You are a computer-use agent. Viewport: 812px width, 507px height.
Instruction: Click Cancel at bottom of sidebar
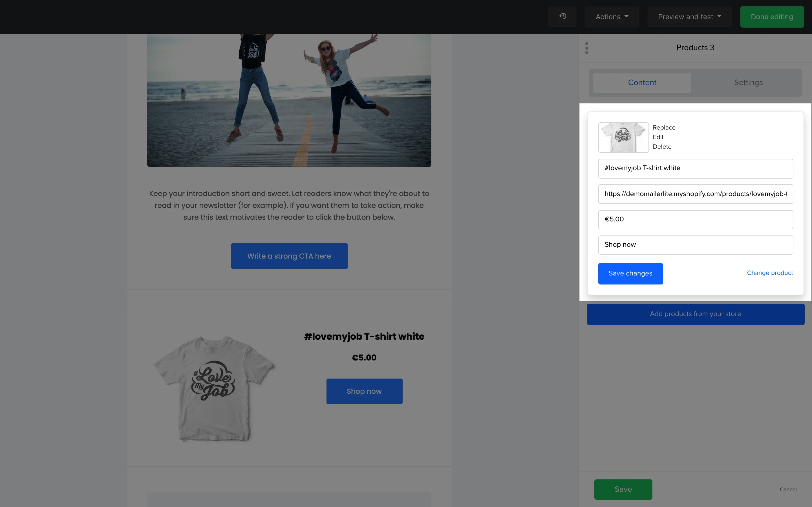(x=788, y=489)
